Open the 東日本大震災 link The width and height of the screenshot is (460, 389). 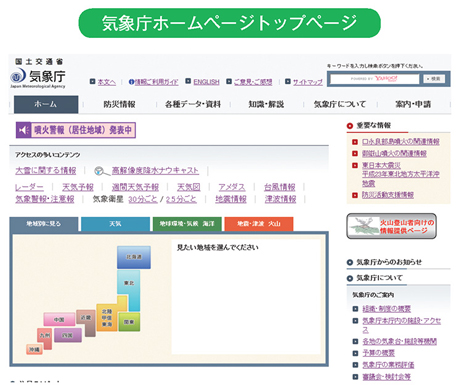[381, 165]
